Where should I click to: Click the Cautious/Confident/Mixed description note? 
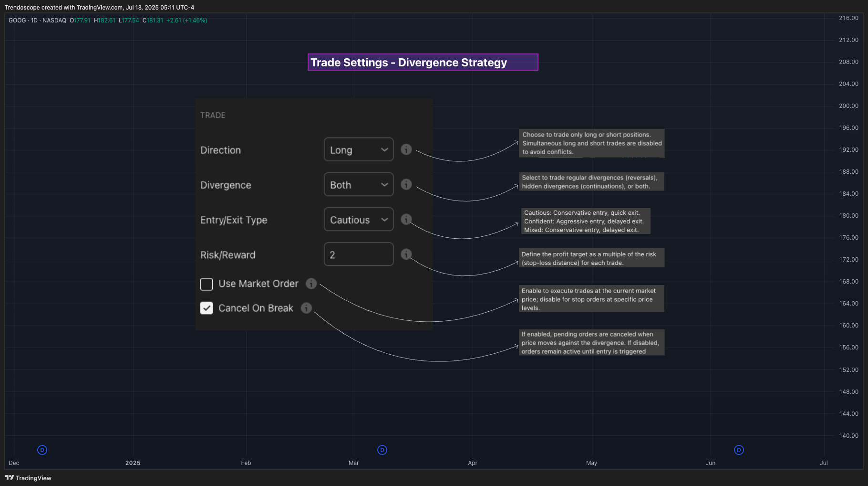point(586,221)
